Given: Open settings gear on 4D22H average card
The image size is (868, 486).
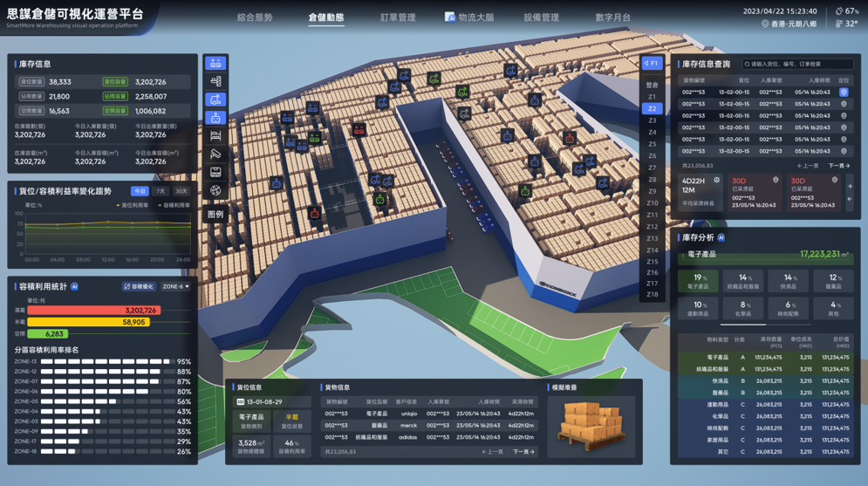Looking at the screenshot, I should 716,181.
